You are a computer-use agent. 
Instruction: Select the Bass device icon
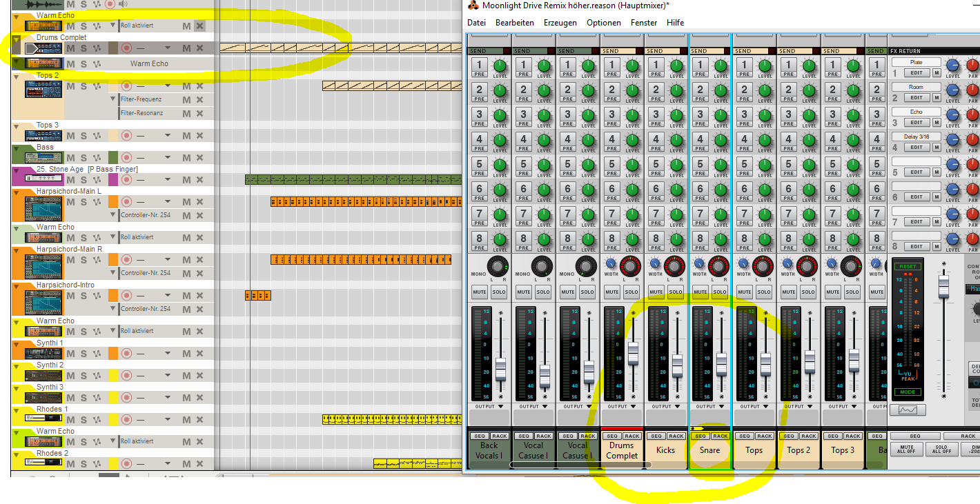[x=44, y=158]
